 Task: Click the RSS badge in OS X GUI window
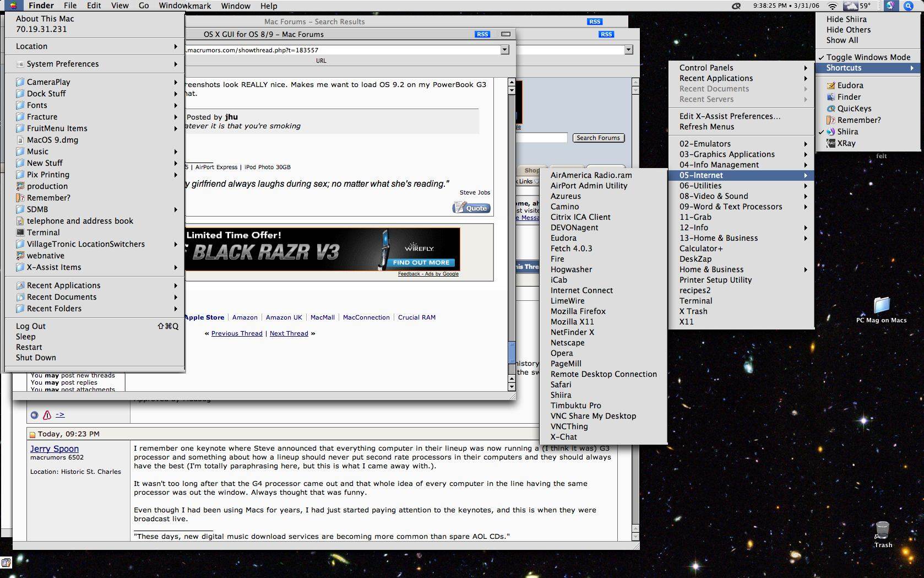pyautogui.click(x=482, y=34)
